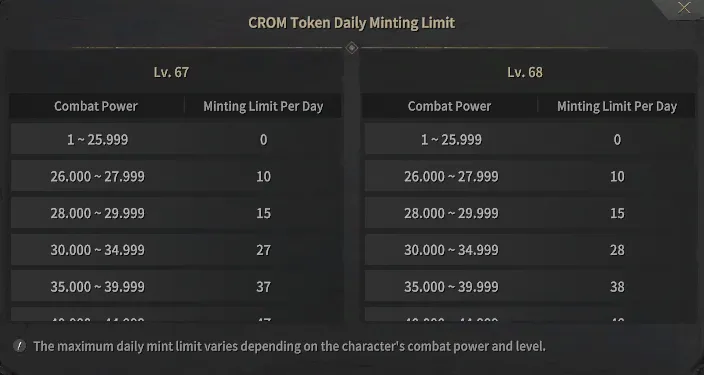The width and height of the screenshot is (704, 375).
Task: Click Lv. 68 minting limit value 15
Action: click(x=617, y=213)
